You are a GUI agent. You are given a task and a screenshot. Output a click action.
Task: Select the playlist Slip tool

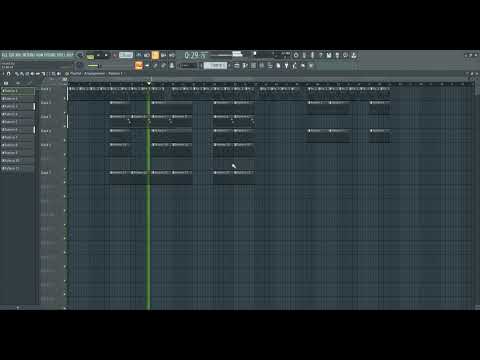point(38,74)
